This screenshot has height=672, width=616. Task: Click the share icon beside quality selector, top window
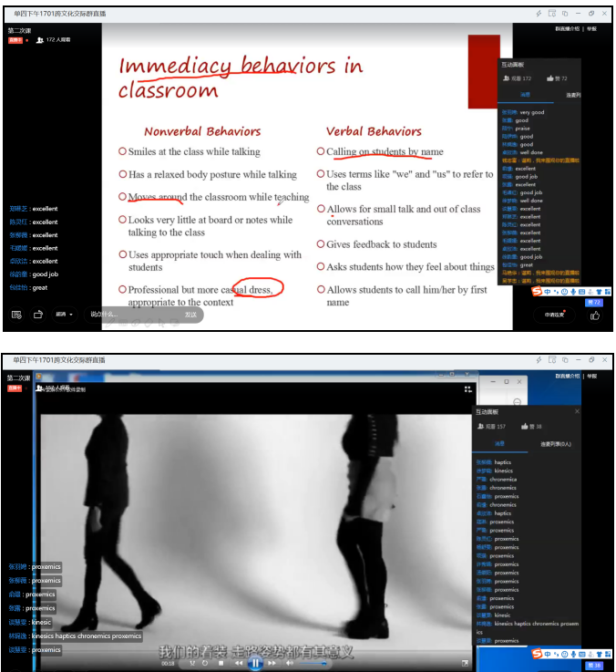38,315
